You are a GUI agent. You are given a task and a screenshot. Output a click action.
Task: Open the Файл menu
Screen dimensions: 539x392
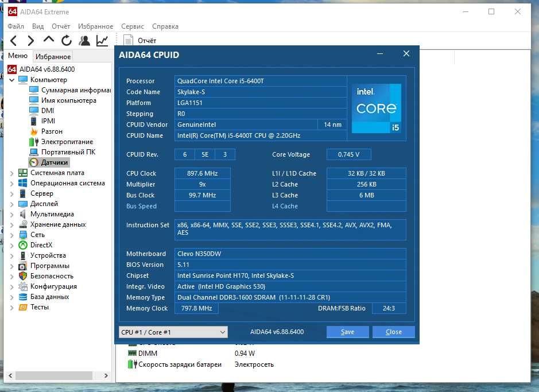[x=16, y=26]
